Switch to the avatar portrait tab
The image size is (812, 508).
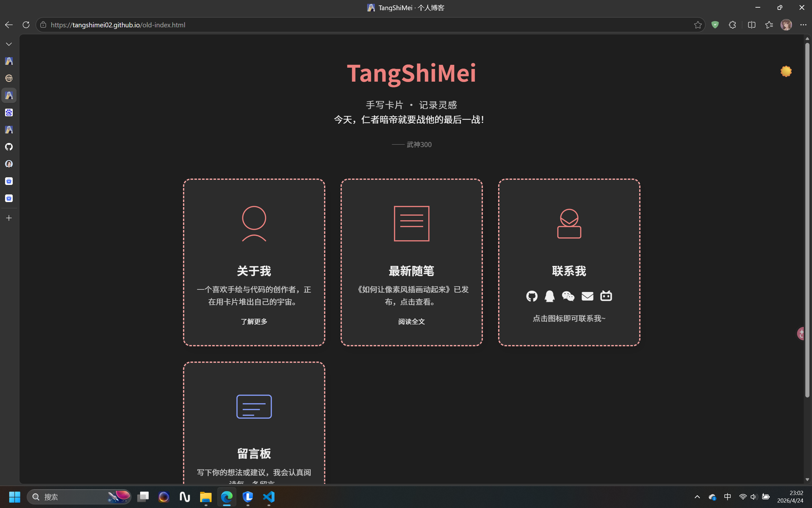pyautogui.click(x=9, y=164)
